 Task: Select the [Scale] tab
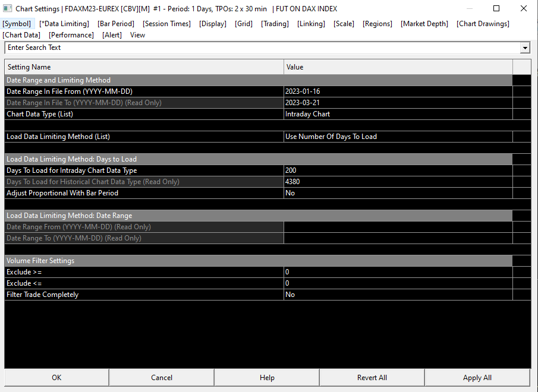[x=344, y=24]
